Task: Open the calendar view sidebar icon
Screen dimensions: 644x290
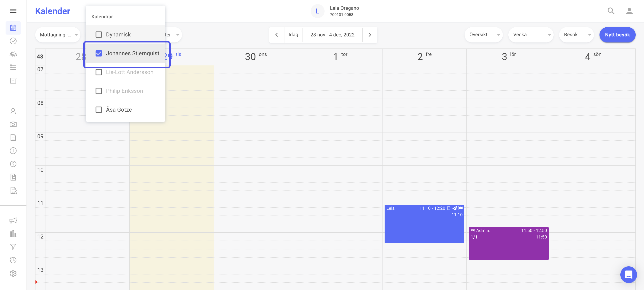Action: coord(13,28)
